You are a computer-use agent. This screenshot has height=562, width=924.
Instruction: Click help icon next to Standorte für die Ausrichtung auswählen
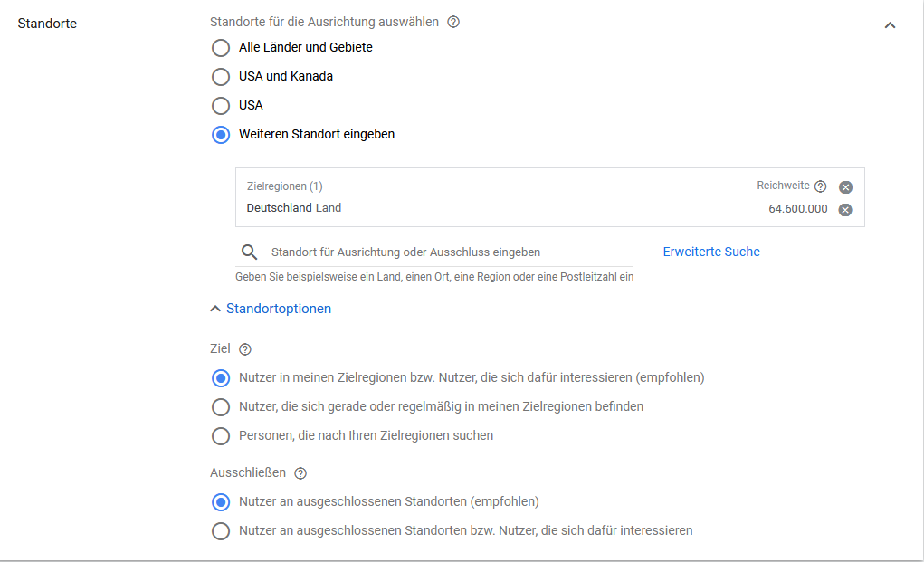[453, 22]
